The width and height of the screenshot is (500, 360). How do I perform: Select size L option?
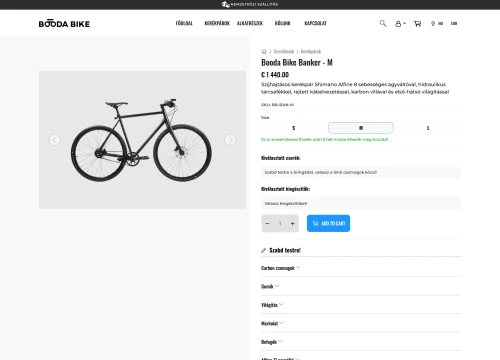428,128
